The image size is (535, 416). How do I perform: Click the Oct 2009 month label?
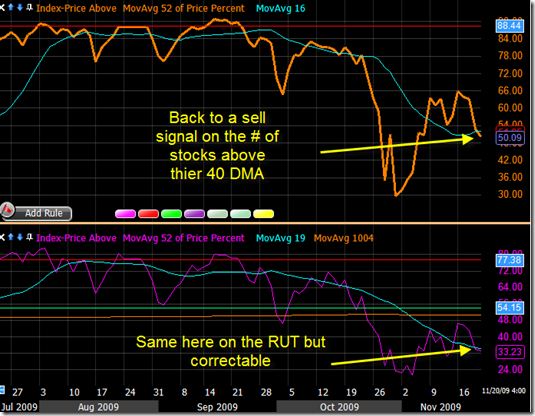(x=339, y=407)
